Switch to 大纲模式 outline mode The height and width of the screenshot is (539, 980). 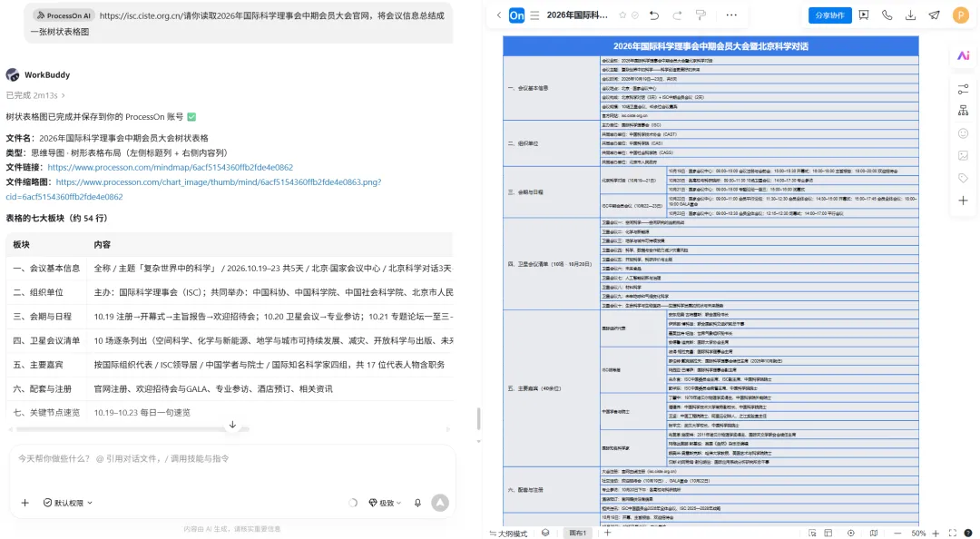point(508,534)
